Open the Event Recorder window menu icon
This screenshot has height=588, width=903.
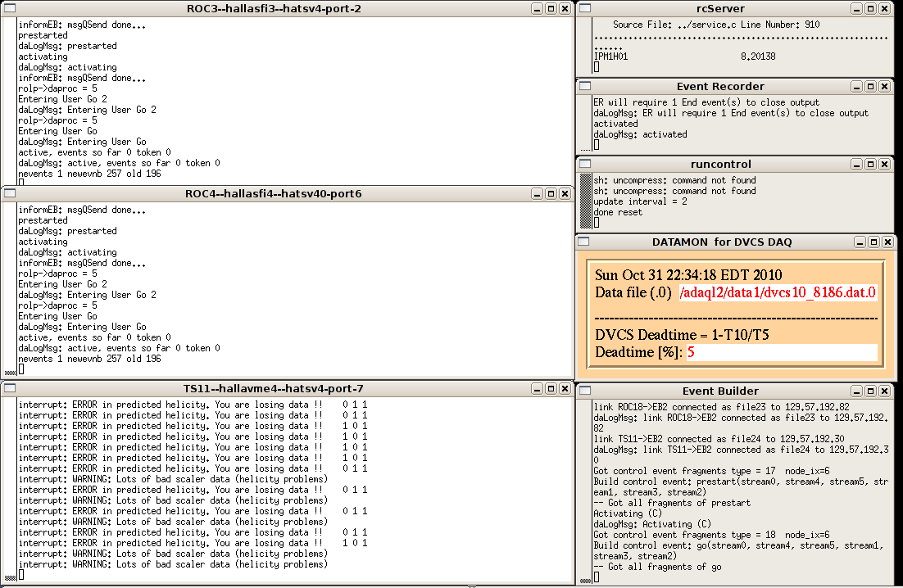point(585,86)
